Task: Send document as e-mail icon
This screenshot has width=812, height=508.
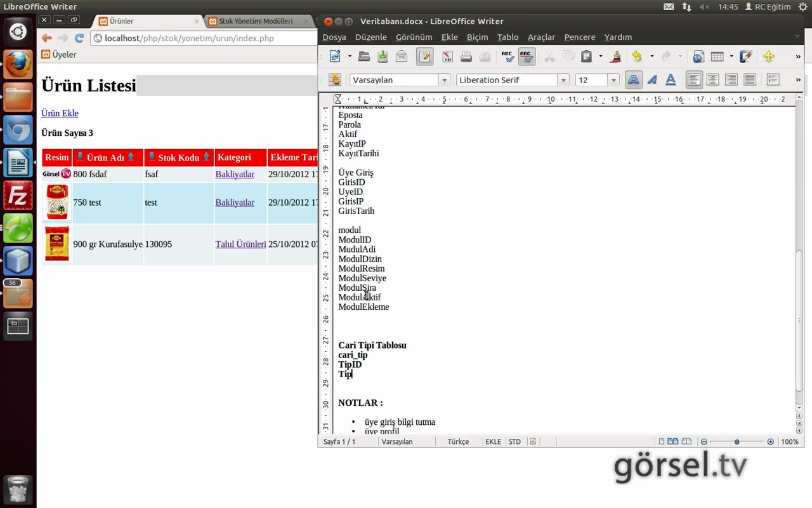Action: (x=402, y=57)
